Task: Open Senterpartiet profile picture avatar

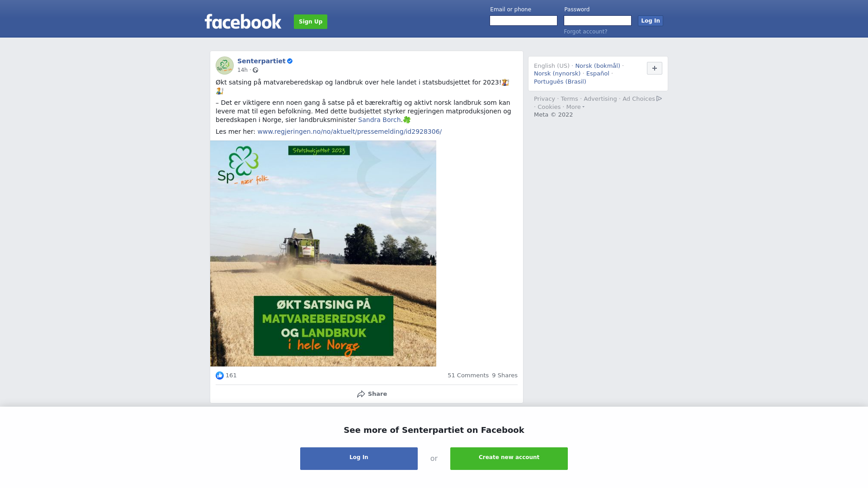Action: [225, 66]
